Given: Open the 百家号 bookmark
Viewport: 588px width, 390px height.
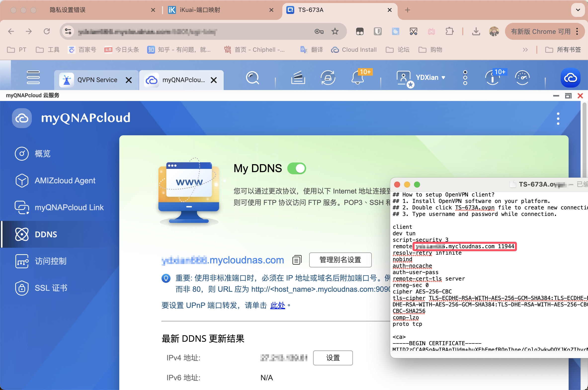Looking at the screenshot, I should [x=82, y=50].
